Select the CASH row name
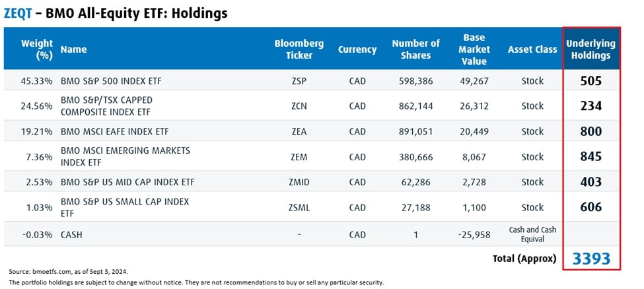Screen dimensions: 644x289 point(71,234)
